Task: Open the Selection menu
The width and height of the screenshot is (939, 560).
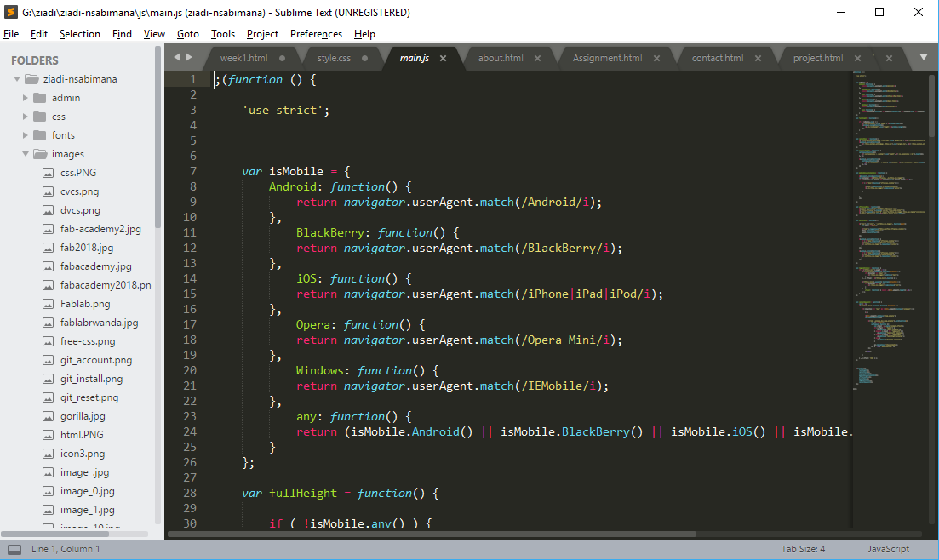Action: [80, 34]
